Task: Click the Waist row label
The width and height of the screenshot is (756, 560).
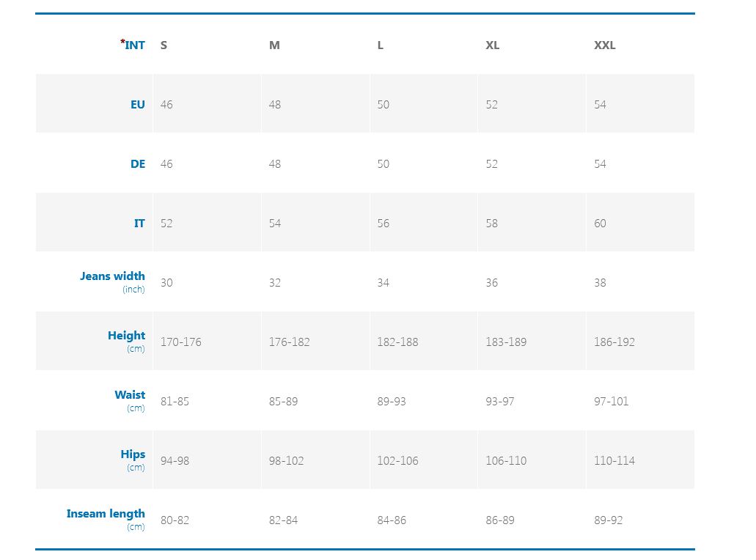Action: [x=130, y=395]
